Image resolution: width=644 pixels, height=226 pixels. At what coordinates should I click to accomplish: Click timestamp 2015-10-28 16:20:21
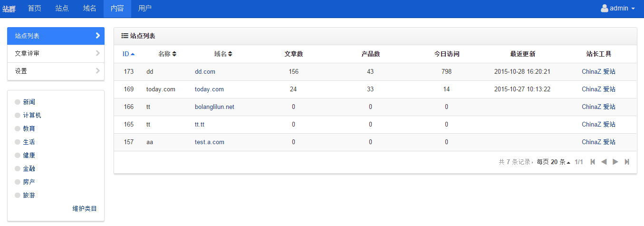coord(522,71)
